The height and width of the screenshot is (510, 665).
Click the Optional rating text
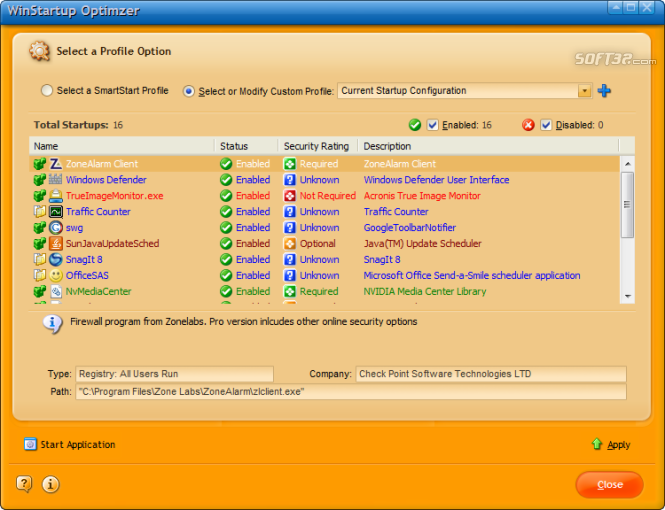[x=318, y=243]
